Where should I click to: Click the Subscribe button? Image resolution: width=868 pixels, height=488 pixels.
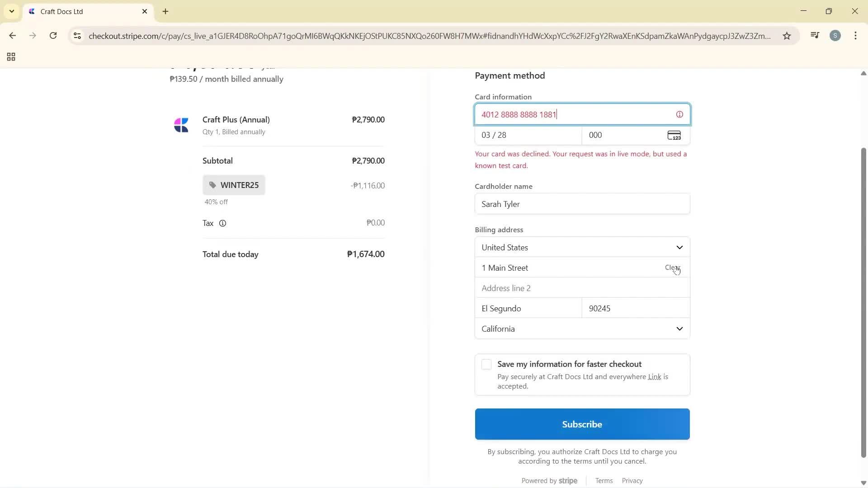(582, 424)
